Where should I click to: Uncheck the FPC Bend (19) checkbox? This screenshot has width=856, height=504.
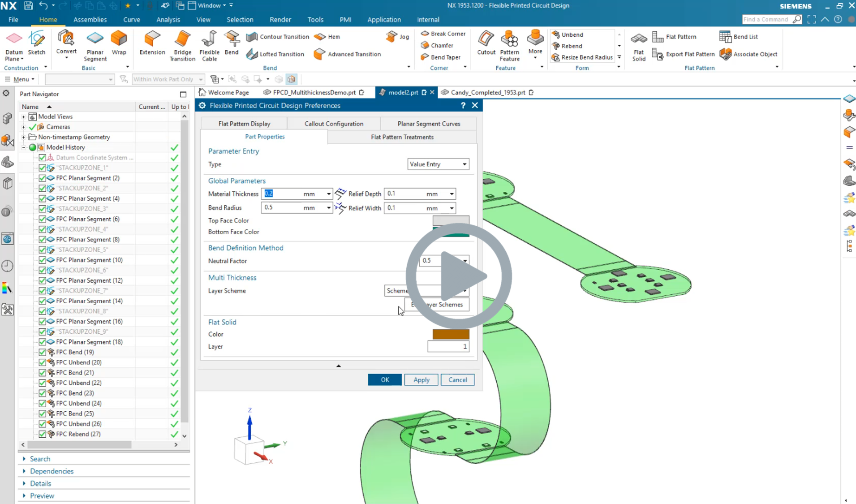pyautogui.click(x=43, y=352)
